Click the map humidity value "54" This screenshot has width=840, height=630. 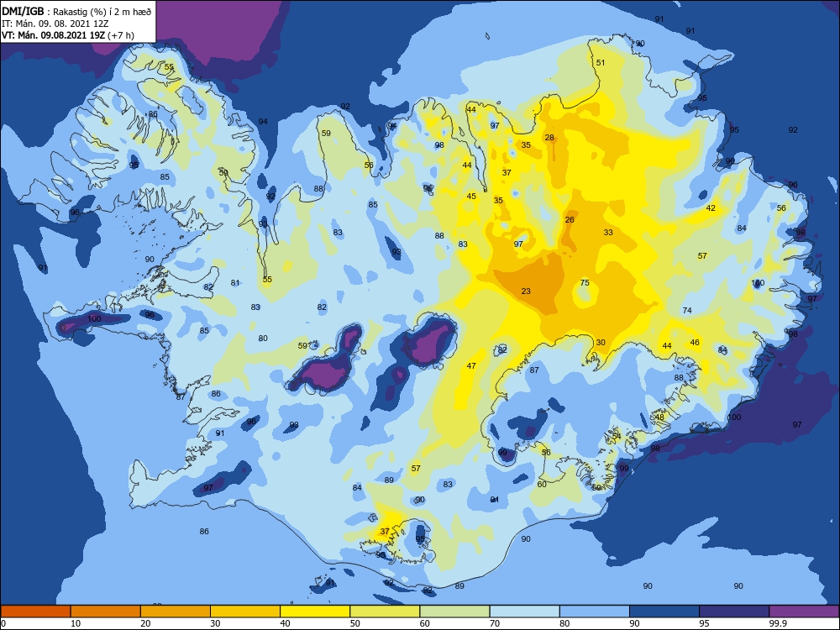coord(617,437)
